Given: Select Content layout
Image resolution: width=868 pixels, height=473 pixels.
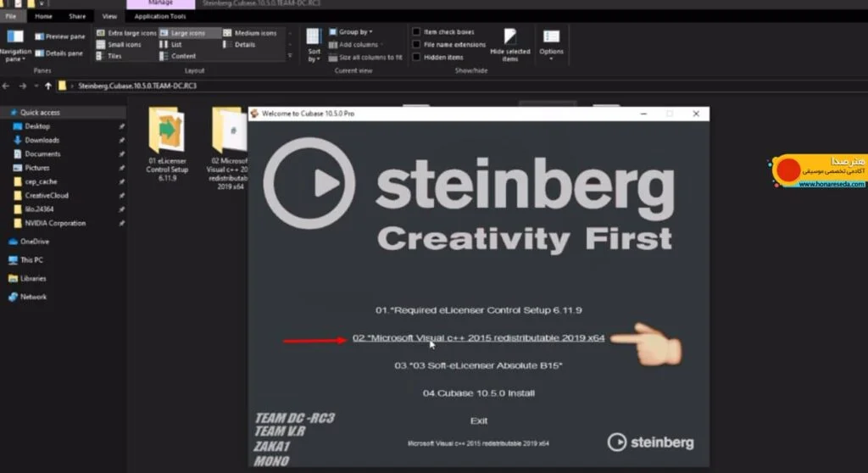Looking at the screenshot, I should pos(178,56).
